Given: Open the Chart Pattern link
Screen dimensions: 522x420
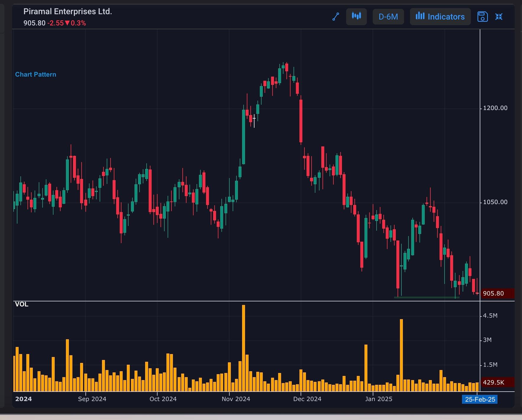Looking at the screenshot, I should (35, 74).
